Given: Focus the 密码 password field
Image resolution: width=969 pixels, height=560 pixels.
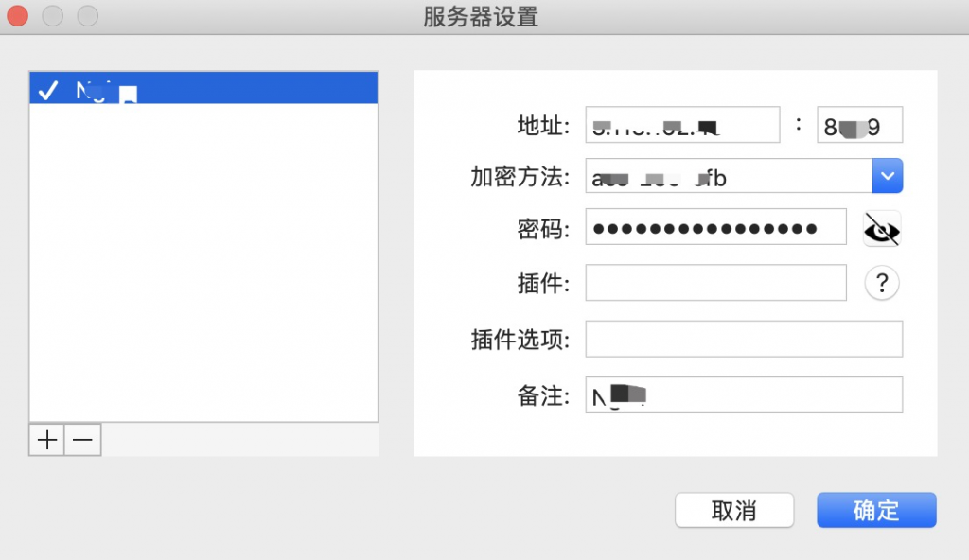Looking at the screenshot, I should (x=715, y=227).
